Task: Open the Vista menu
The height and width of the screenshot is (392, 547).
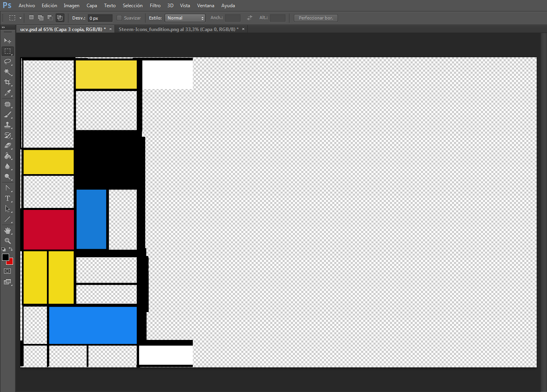Action: point(185,6)
